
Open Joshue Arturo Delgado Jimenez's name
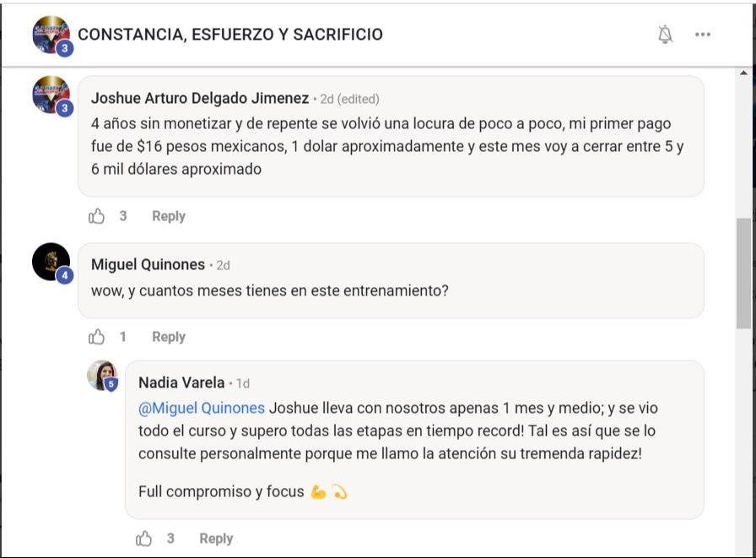pyautogui.click(x=200, y=98)
